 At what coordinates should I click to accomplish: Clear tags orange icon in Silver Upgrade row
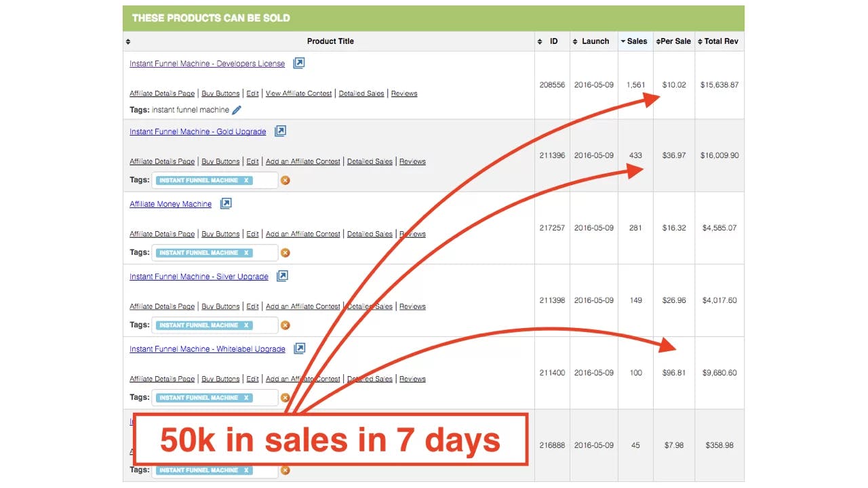point(285,325)
